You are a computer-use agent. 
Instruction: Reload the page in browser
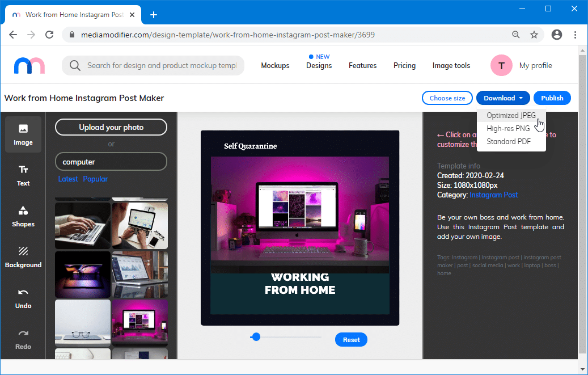coord(49,35)
